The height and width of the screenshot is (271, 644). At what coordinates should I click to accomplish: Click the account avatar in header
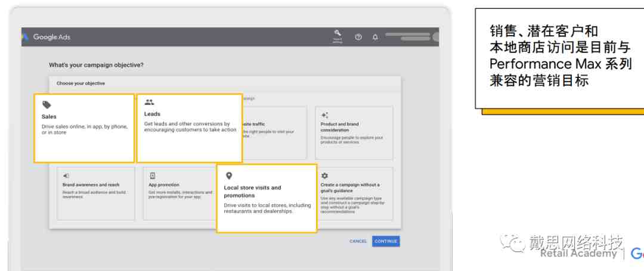[435, 37]
